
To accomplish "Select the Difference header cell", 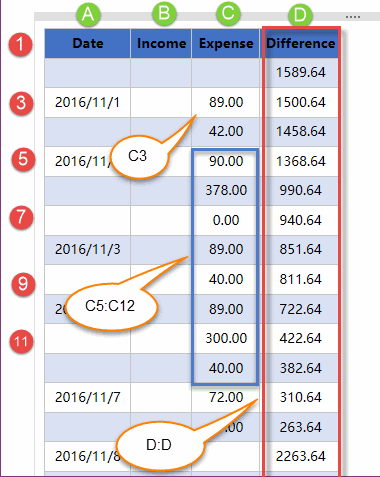I will click(x=301, y=44).
